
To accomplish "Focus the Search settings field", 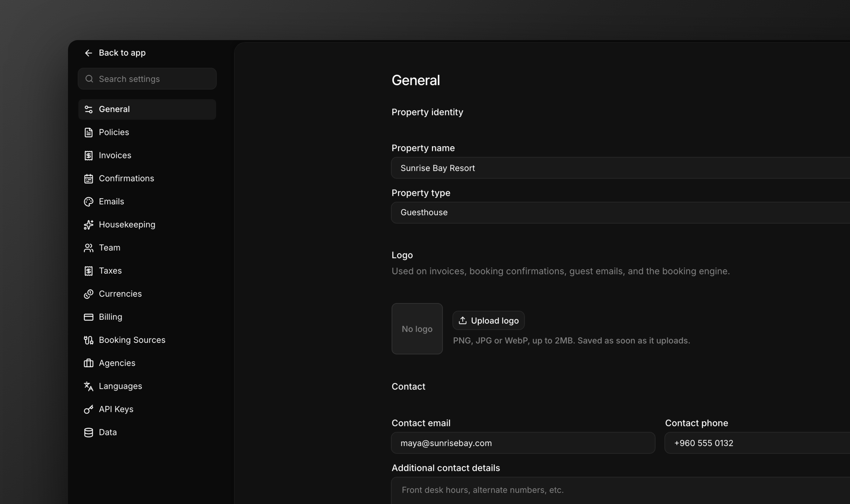I will click(x=147, y=79).
